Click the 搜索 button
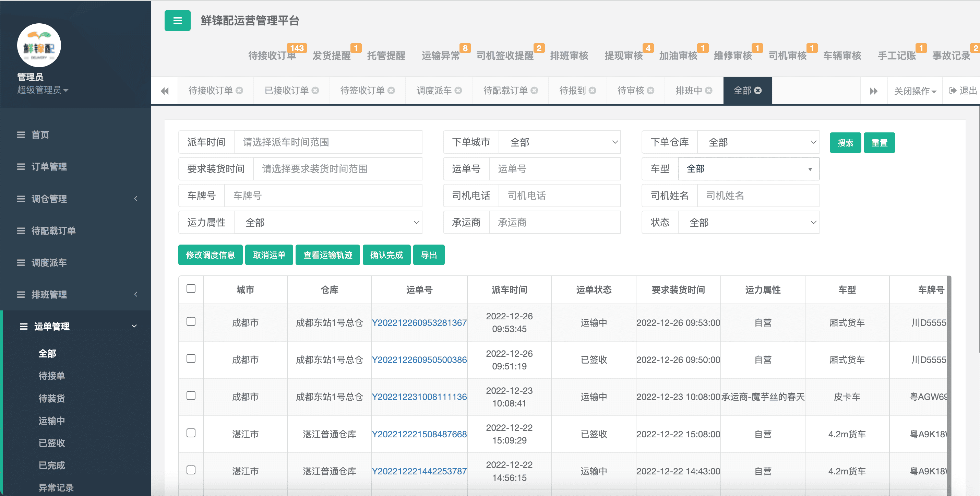Screen dimensions: 980x496 coord(845,143)
